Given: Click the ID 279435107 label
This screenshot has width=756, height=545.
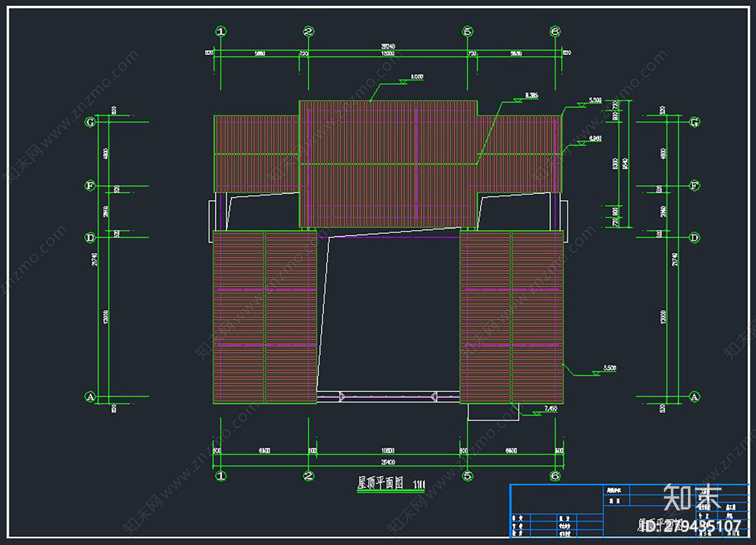Looking at the screenshot, I should coord(691,526).
